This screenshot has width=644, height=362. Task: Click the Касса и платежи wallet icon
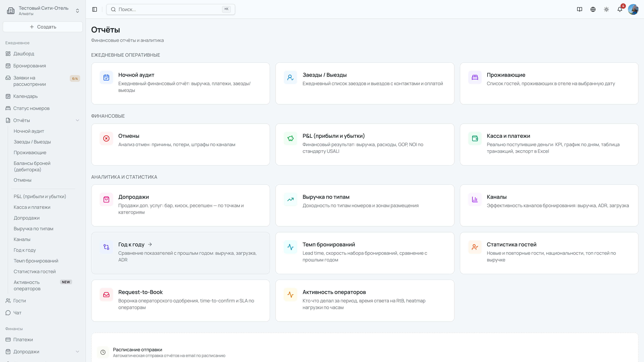(475, 138)
